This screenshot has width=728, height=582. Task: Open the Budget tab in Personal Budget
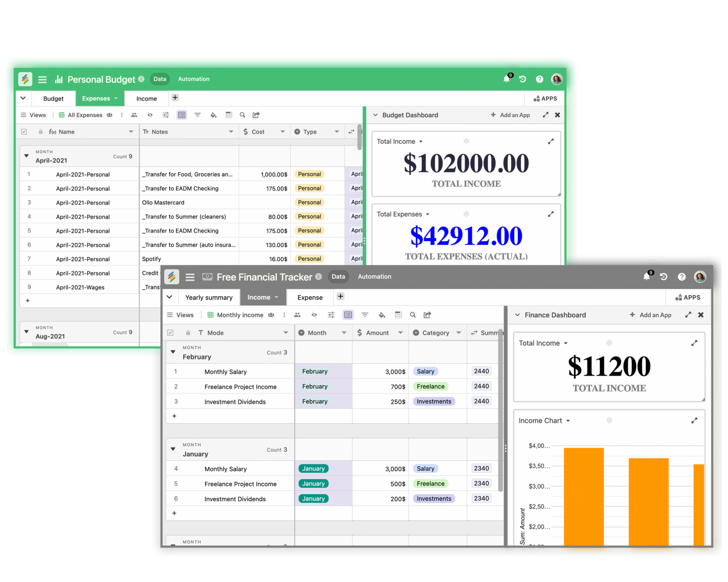(x=53, y=99)
